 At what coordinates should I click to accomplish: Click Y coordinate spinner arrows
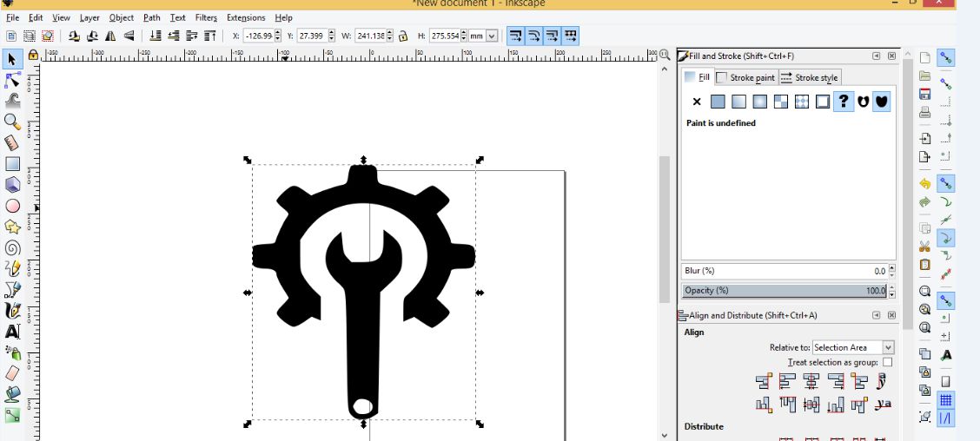pyautogui.click(x=332, y=36)
